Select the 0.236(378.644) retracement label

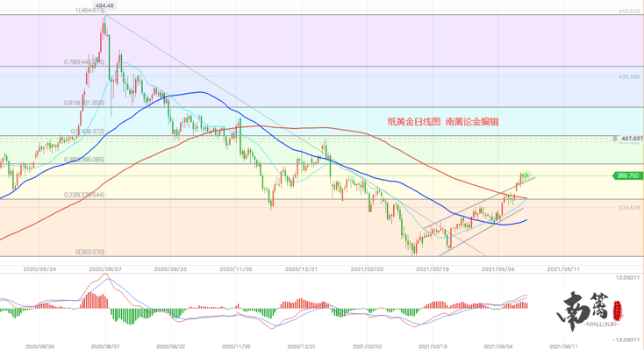[84, 195]
